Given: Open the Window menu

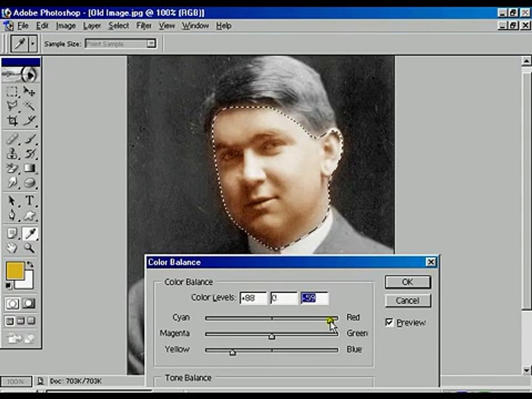Looking at the screenshot, I should click(196, 26).
